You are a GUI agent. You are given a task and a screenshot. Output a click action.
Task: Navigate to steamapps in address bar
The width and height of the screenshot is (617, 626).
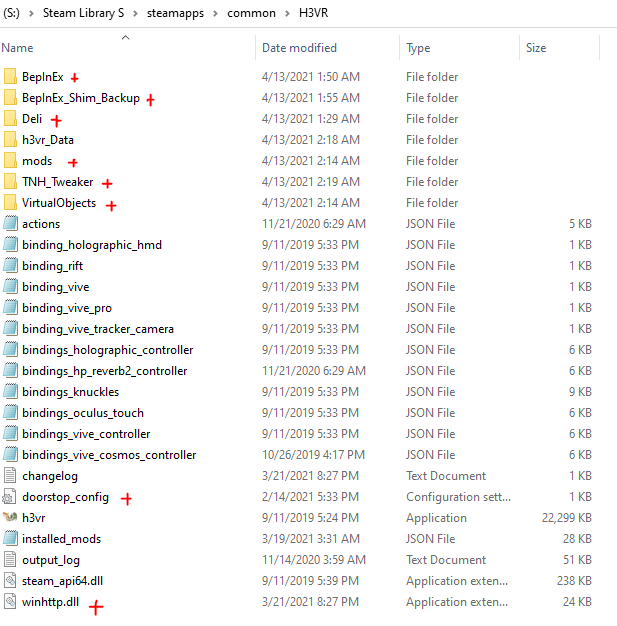pyautogui.click(x=175, y=13)
